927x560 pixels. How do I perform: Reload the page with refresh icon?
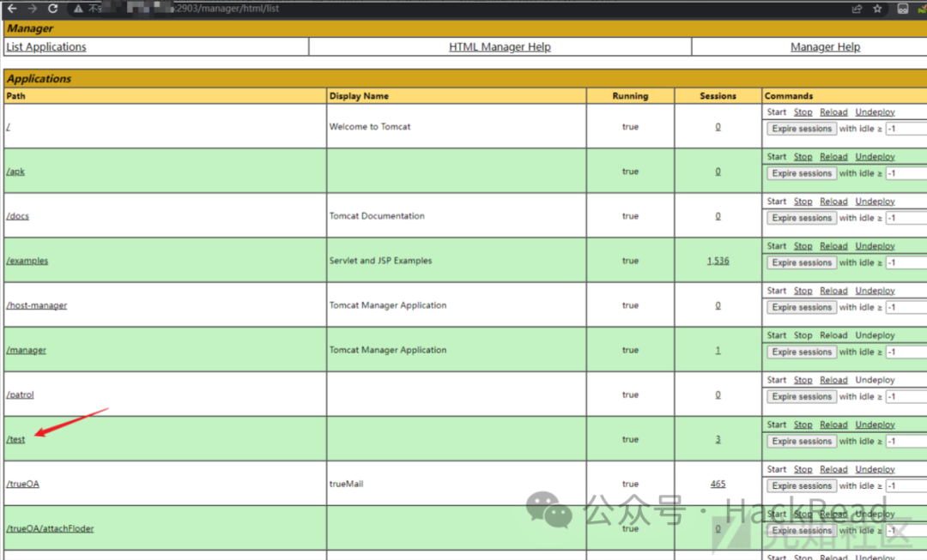[x=52, y=9]
